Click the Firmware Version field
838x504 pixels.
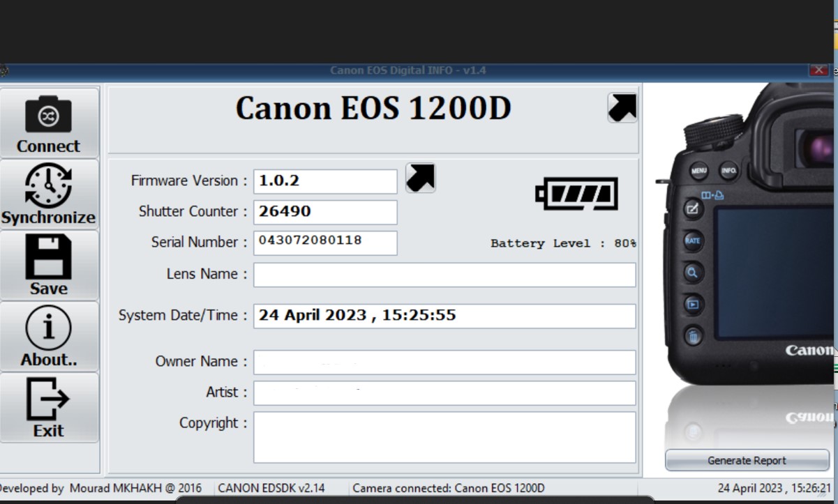coord(325,181)
